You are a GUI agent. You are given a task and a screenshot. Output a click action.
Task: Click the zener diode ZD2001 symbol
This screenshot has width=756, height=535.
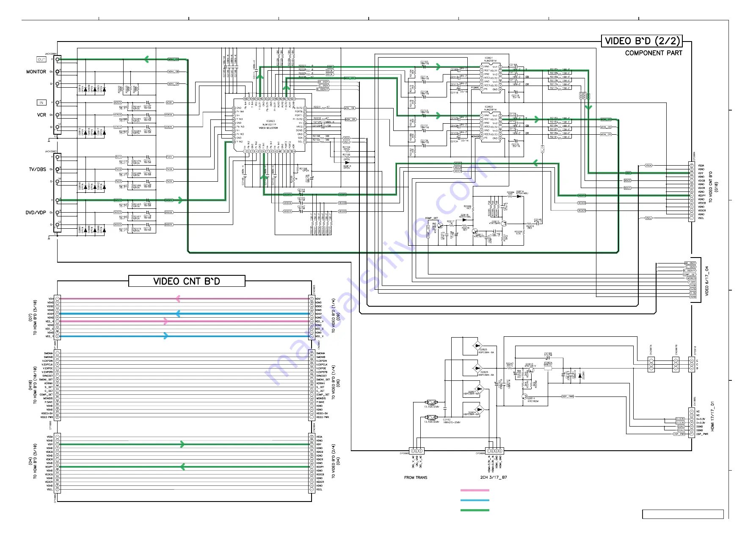tap(580, 375)
